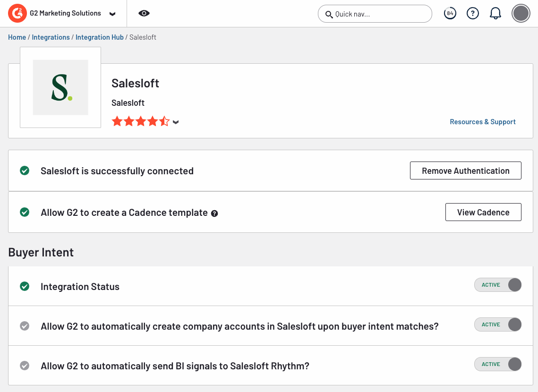
Task: Click the circular 84 score badge
Action: [450, 14]
